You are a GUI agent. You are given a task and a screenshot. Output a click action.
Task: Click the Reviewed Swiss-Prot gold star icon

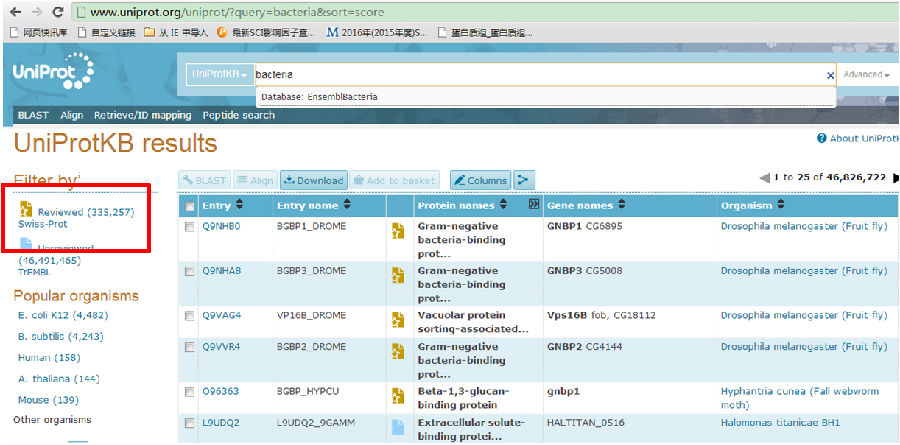[26, 209]
